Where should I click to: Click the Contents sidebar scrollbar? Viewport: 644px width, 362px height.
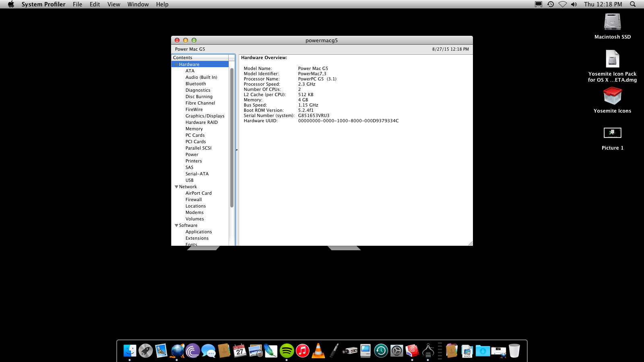[x=232, y=138]
